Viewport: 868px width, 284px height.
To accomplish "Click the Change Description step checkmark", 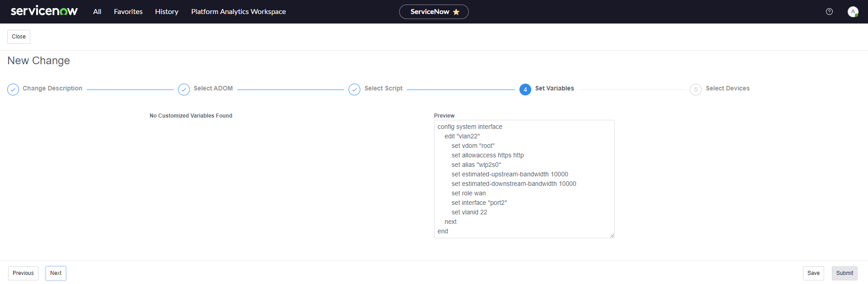I will click(x=13, y=90).
